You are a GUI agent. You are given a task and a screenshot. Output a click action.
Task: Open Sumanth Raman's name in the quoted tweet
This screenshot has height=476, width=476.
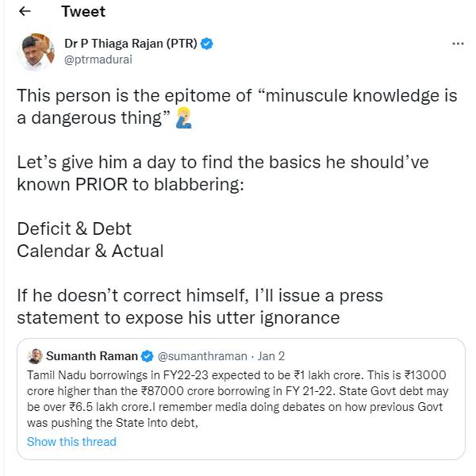[91, 355]
